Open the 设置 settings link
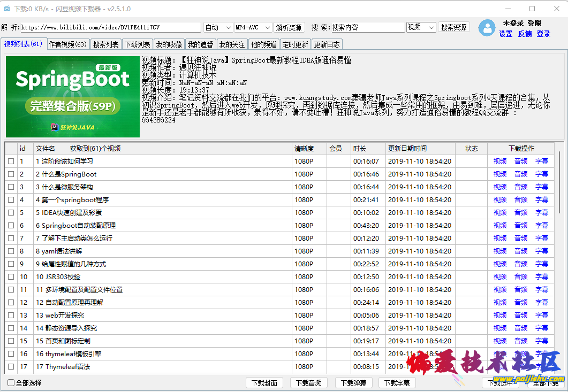Viewport: 568px width, 392px height. pyautogui.click(x=505, y=34)
